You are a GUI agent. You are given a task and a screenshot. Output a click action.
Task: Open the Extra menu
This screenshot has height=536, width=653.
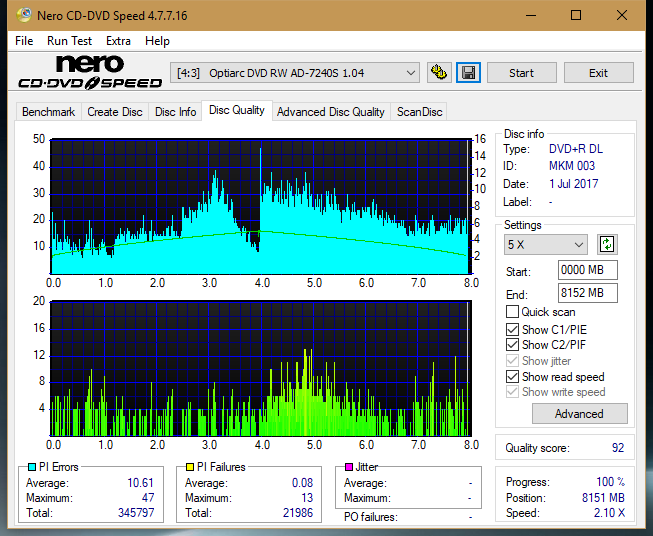pyautogui.click(x=118, y=41)
